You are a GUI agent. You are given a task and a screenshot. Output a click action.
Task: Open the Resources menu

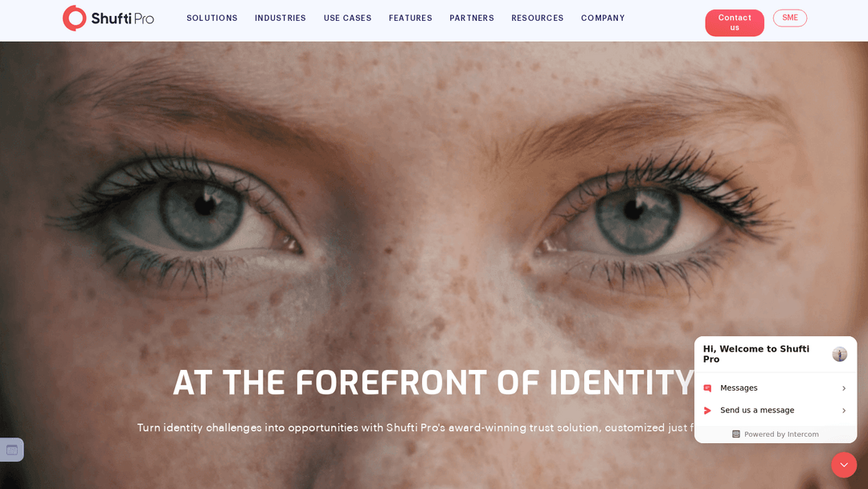538,18
